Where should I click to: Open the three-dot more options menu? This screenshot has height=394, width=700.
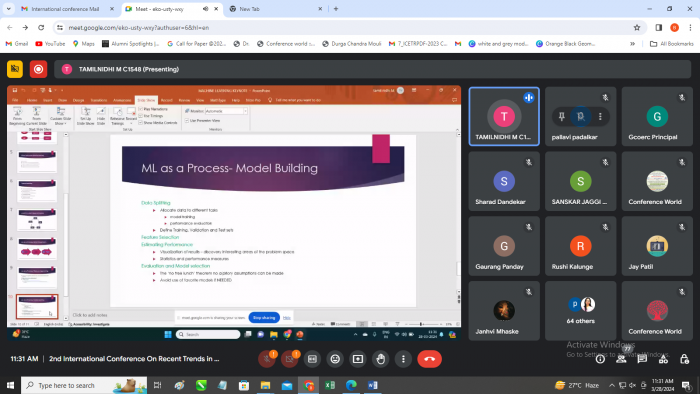(403, 359)
